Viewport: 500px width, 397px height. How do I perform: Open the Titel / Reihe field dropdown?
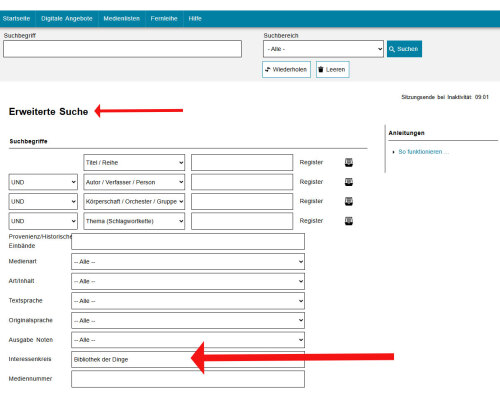[x=134, y=163]
